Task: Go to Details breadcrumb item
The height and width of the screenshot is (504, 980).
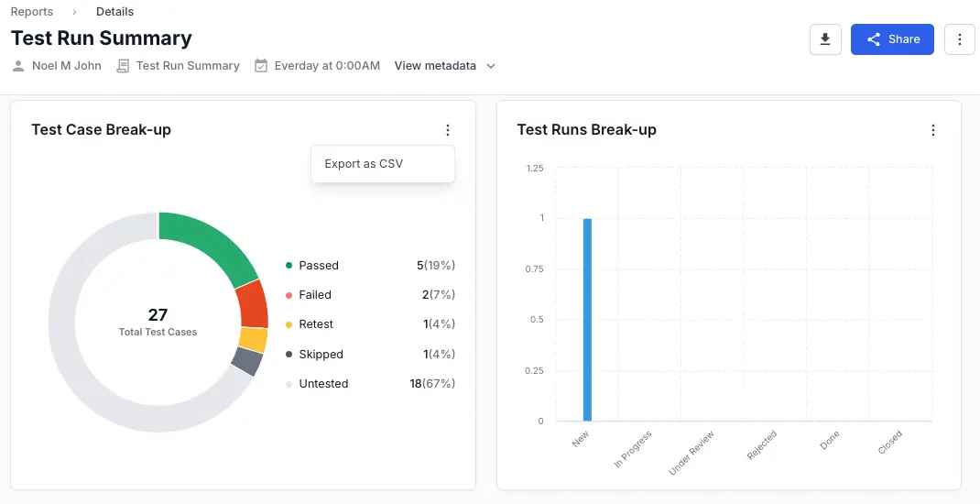Action: [114, 12]
